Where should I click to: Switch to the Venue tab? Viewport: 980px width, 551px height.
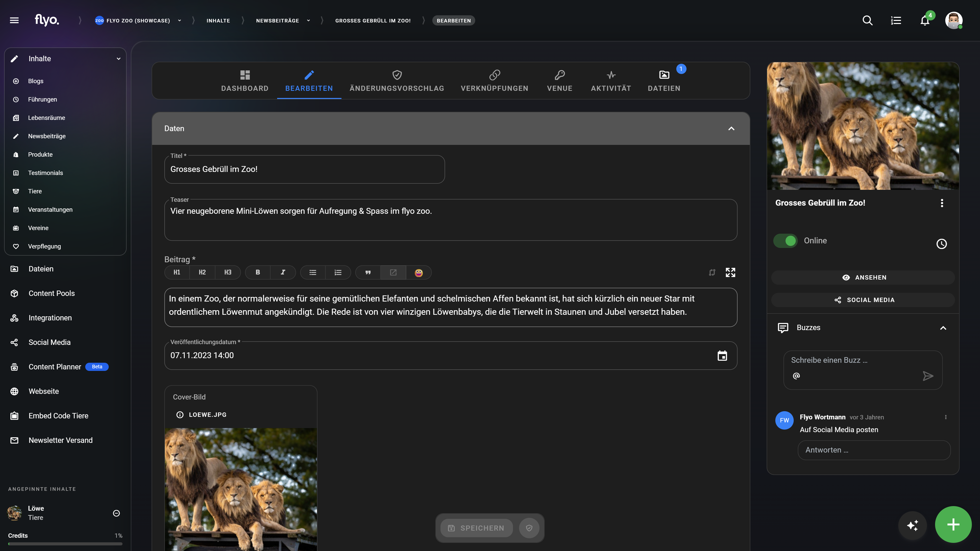point(560,81)
